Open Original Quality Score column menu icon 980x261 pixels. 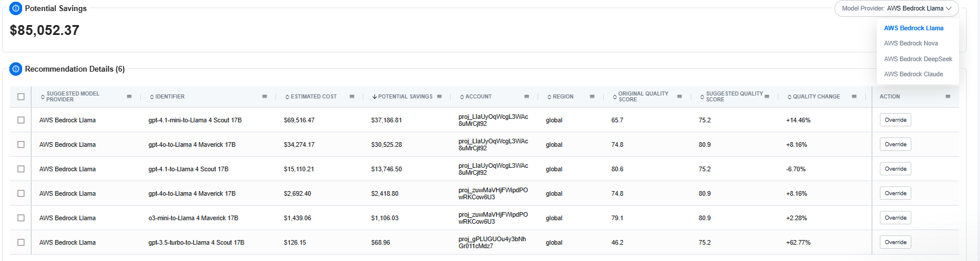click(x=680, y=97)
